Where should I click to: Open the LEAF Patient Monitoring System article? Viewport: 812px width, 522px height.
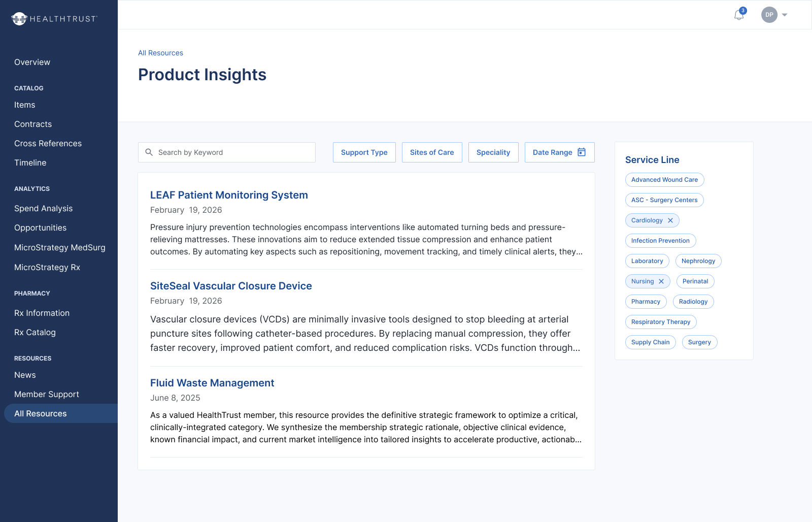coord(229,195)
